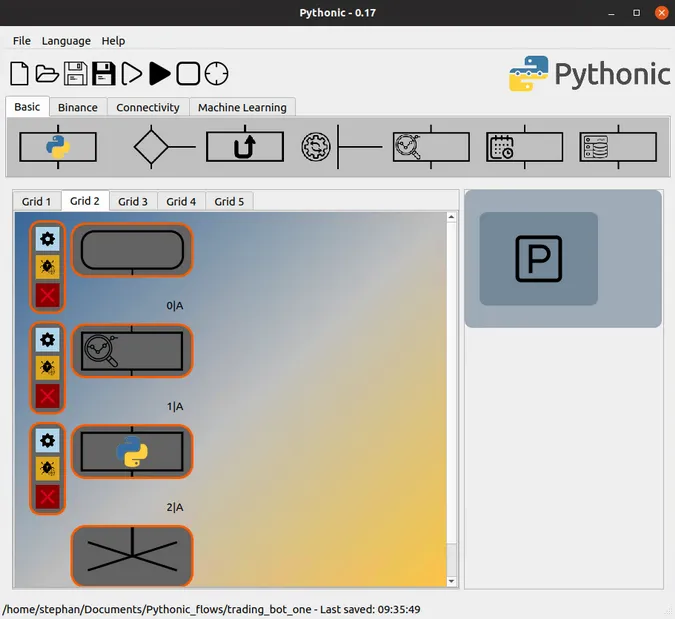Run workflow with filled play icon

(x=160, y=74)
